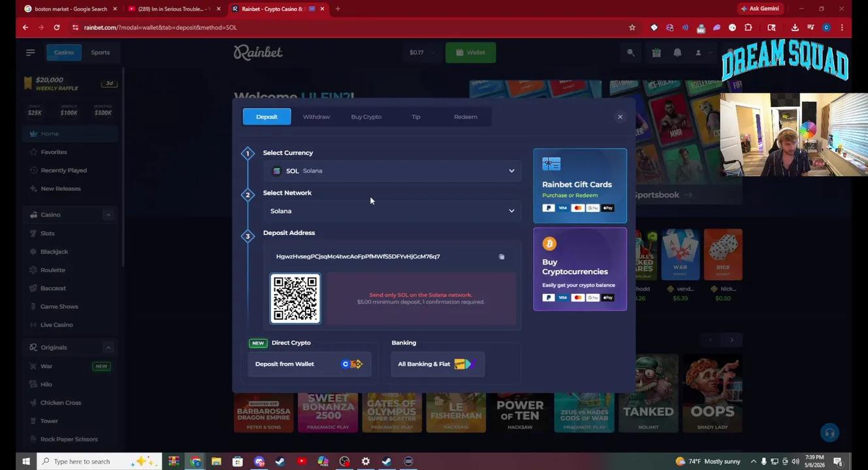The height and width of the screenshot is (470, 868).
Task: Click the Rainbet logo
Action: pyautogui.click(x=258, y=52)
